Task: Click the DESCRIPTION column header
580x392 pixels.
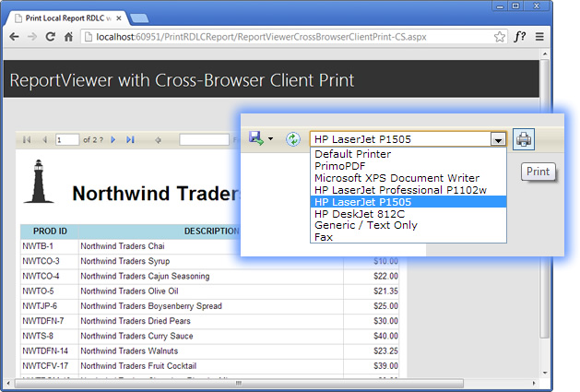Action: click(211, 232)
